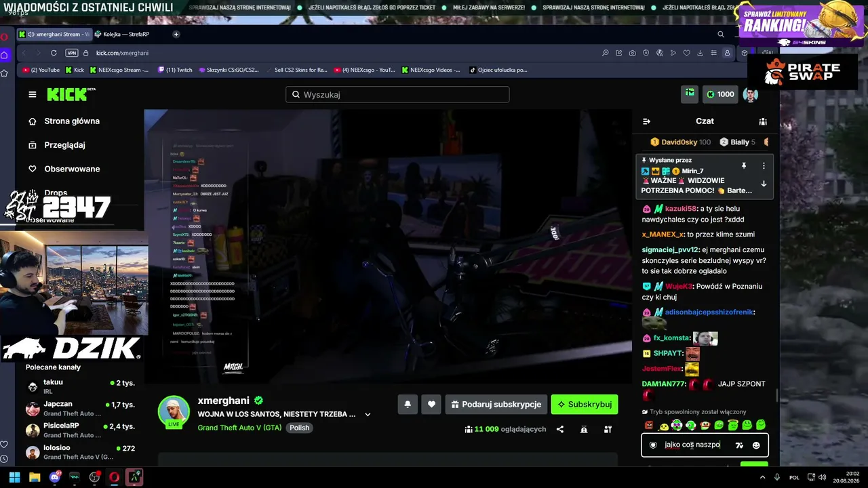Open the emoji picker in chat input

756,445
